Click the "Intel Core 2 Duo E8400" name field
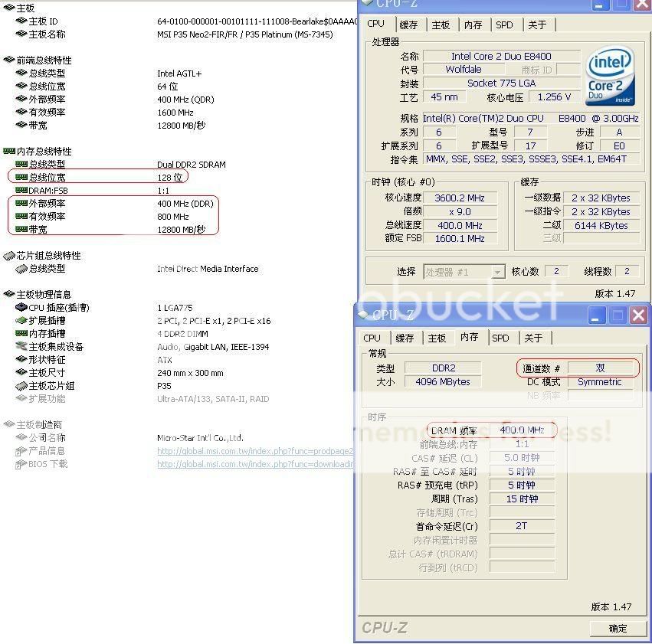Image resolution: width=652 pixels, height=644 pixels. (501, 56)
